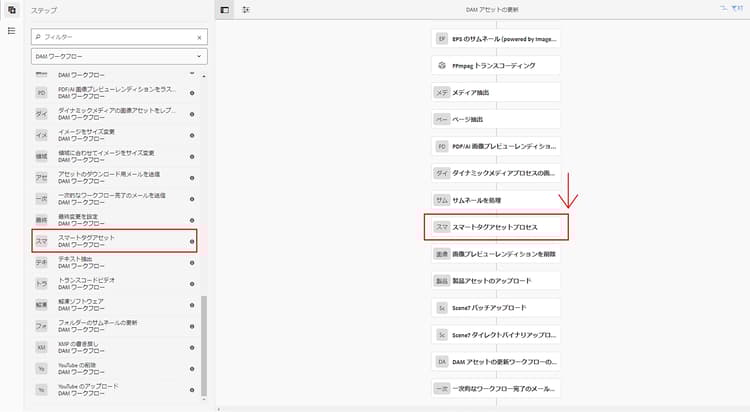The height and width of the screenshot is (412, 750).
Task: Select the 解凍ソフトウェア step in list
Action: (x=115, y=305)
